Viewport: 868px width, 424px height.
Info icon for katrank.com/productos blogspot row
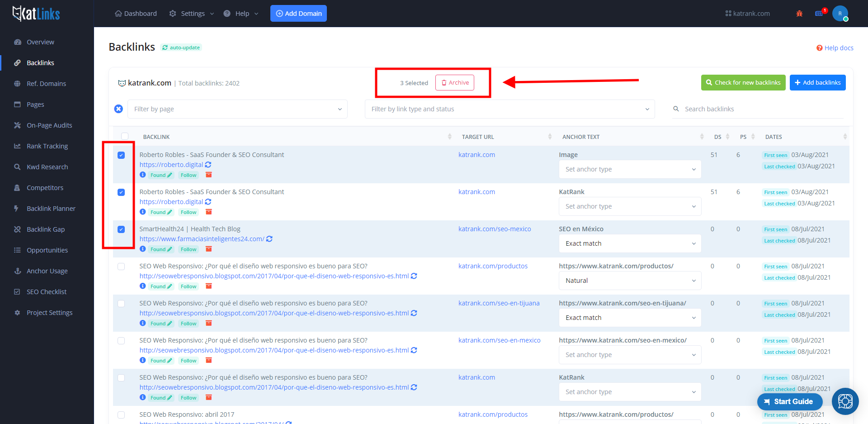[142, 286]
